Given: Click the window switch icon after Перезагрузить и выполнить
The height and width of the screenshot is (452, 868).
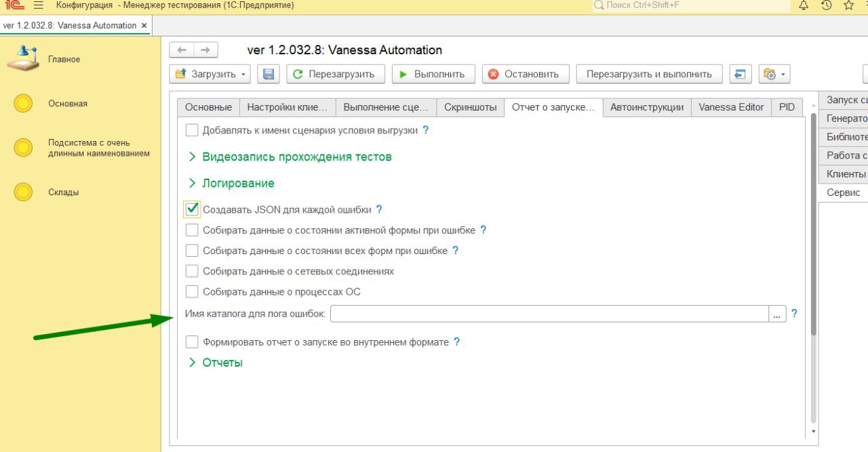Looking at the screenshot, I should coord(740,74).
